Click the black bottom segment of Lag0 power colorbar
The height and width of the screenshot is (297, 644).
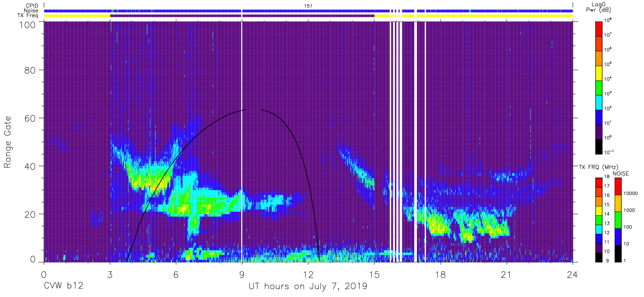coord(600,146)
